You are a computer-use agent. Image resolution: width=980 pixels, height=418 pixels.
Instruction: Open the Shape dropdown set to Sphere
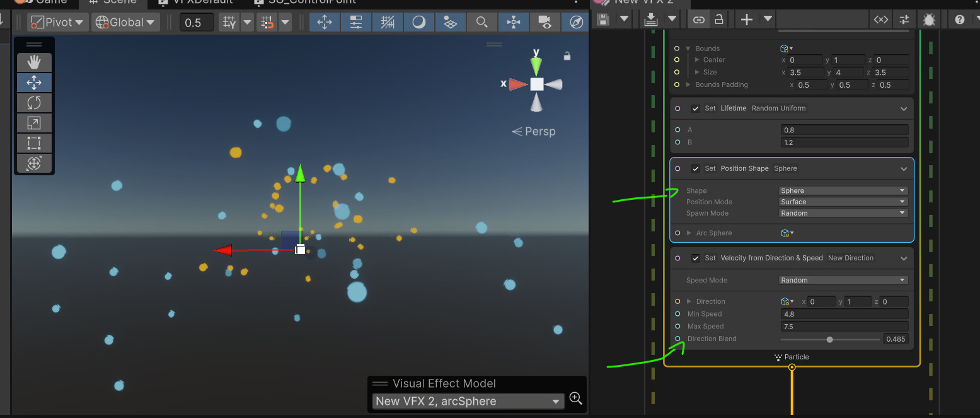[x=843, y=190]
